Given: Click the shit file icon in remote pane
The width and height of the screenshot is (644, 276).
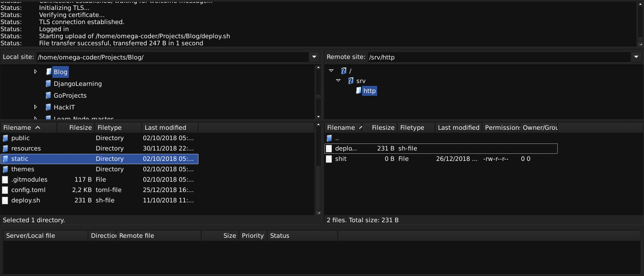Looking at the screenshot, I should [329, 159].
